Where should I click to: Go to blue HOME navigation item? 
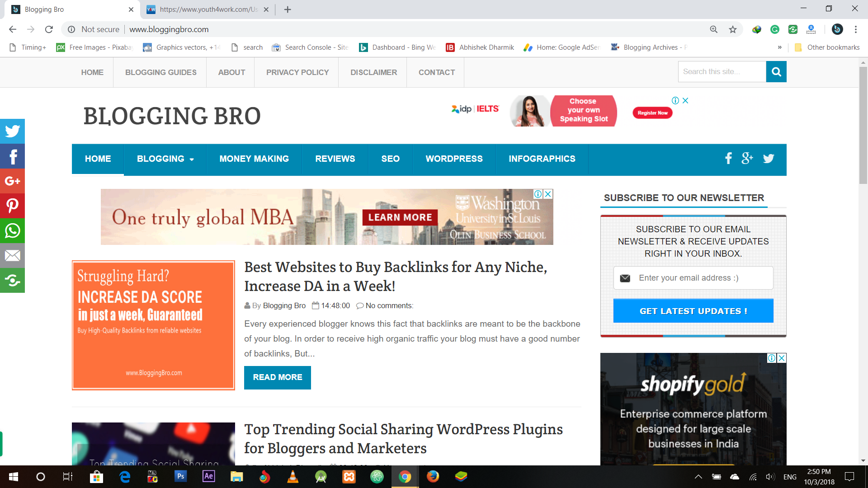[x=98, y=159]
